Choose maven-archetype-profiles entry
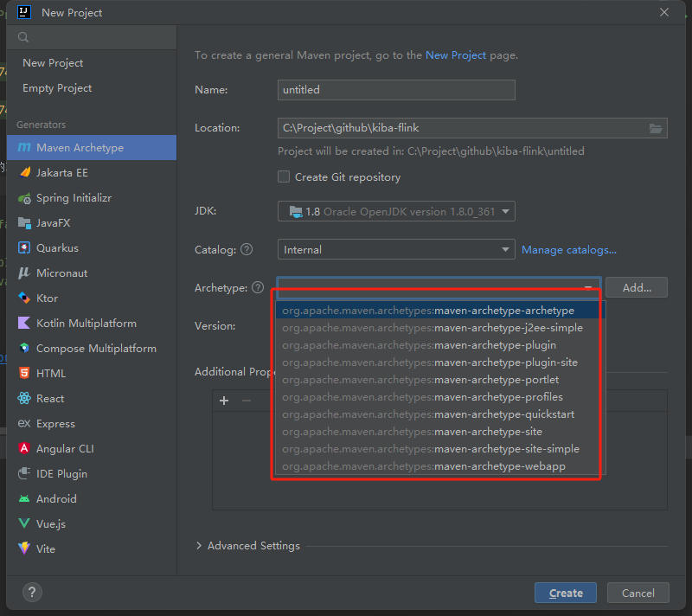Image resolution: width=692 pixels, height=616 pixels. pos(440,397)
